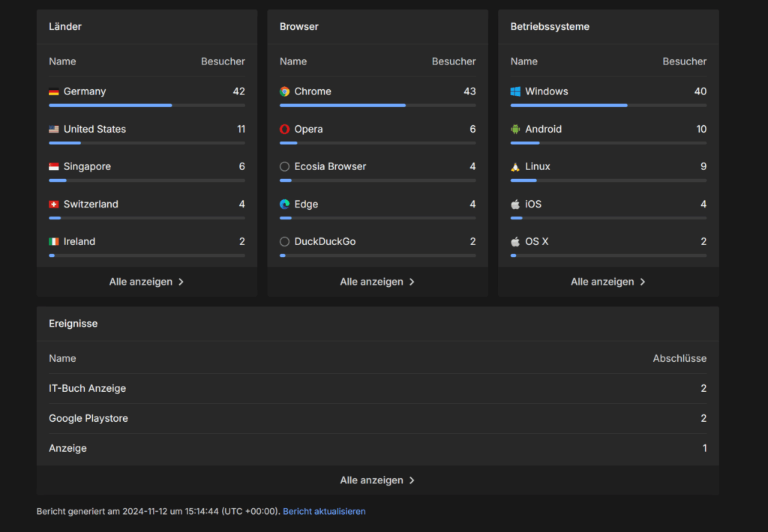Click the Linux penguin icon
The image size is (768, 532).
515,166
